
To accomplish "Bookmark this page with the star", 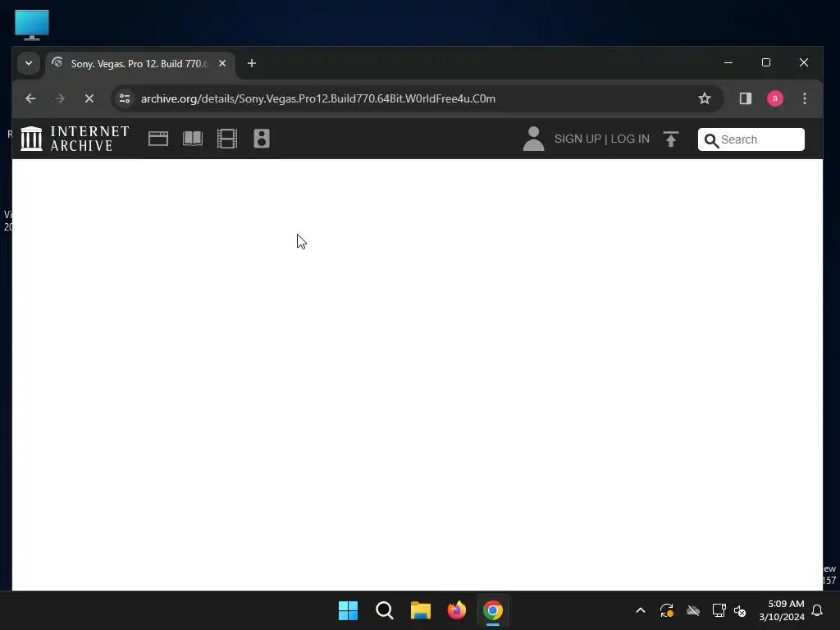I will 705,98.
